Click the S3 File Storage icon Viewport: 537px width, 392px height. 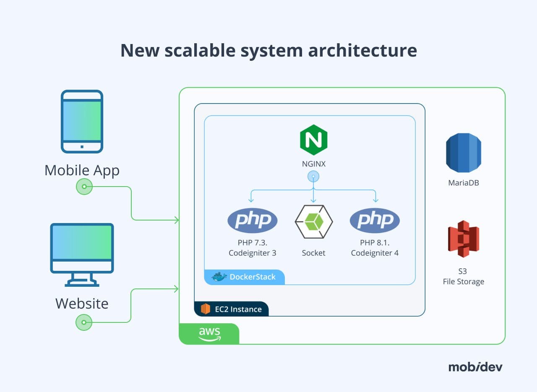463,239
